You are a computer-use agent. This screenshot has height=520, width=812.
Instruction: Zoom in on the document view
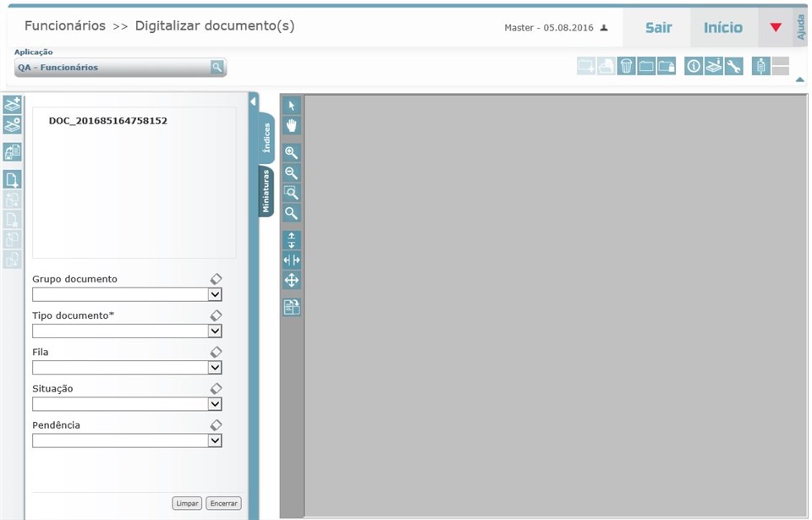(x=291, y=153)
